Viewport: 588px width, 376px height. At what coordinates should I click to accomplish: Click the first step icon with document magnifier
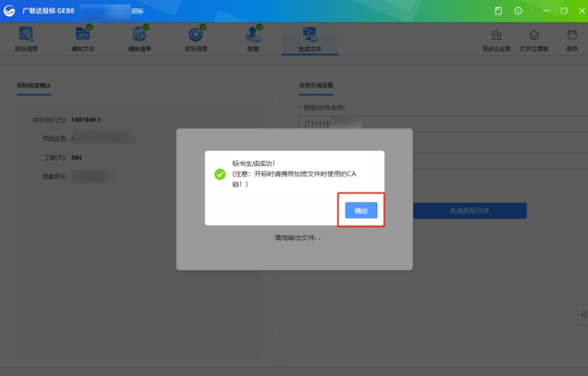(x=26, y=35)
